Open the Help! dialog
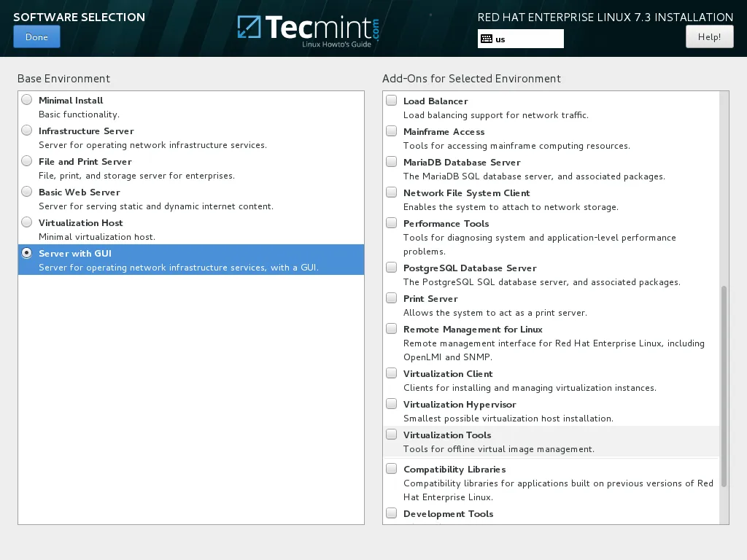Viewport: 747px width, 560px height. point(708,36)
